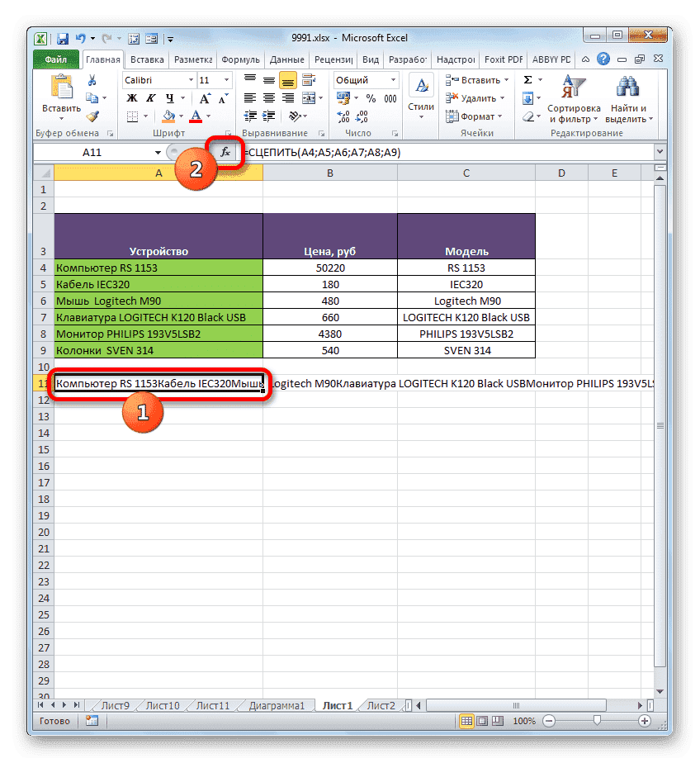
Task: Select cell B4 containing 50220
Action: (329, 267)
